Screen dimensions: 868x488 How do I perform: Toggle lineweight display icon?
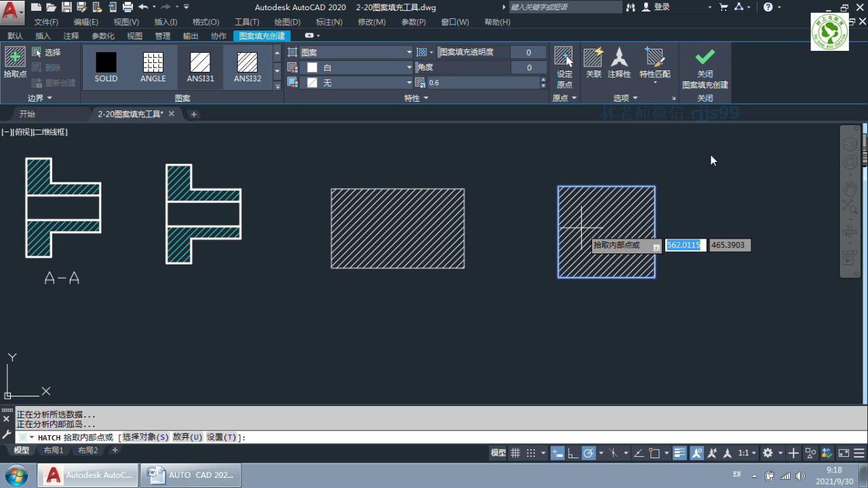[x=680, y=453]
